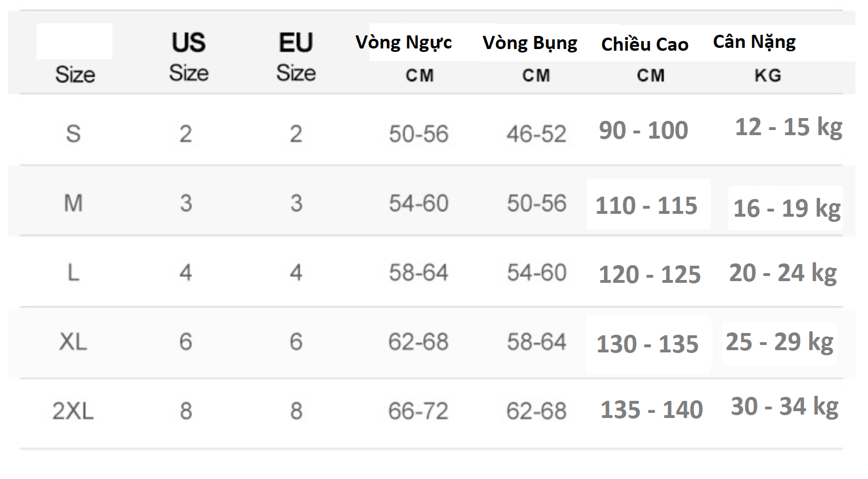Select the 2XL size row label
Screen dimensions: 868x479
pos(74,411)
